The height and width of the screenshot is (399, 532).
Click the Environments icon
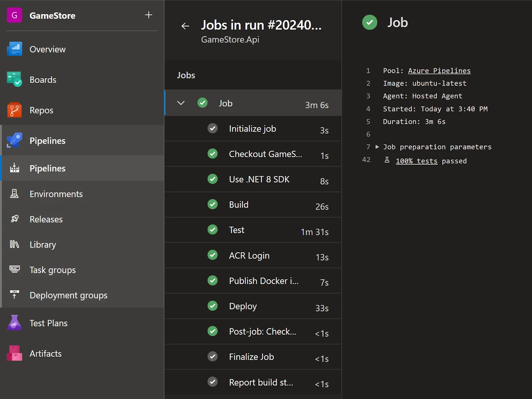14,194
